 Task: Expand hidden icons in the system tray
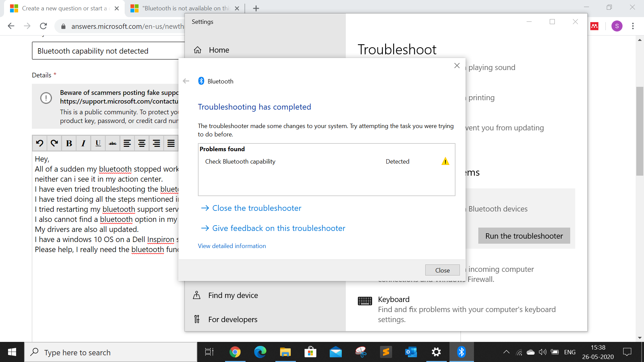click(x=506, y=352)
